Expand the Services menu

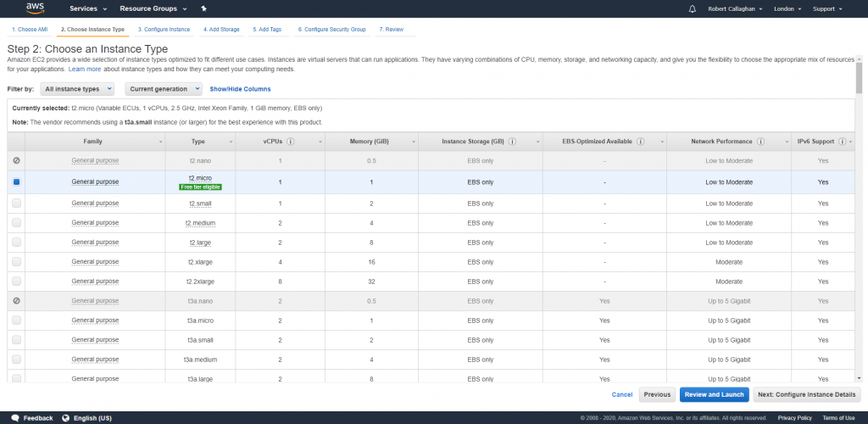88,8
